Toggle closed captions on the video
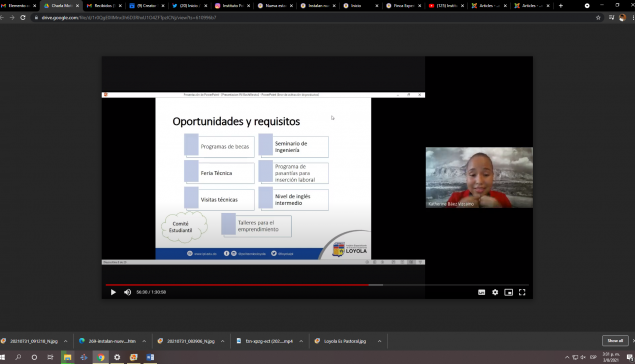Viewport: 635px width, 364px height. coord(481,292)
